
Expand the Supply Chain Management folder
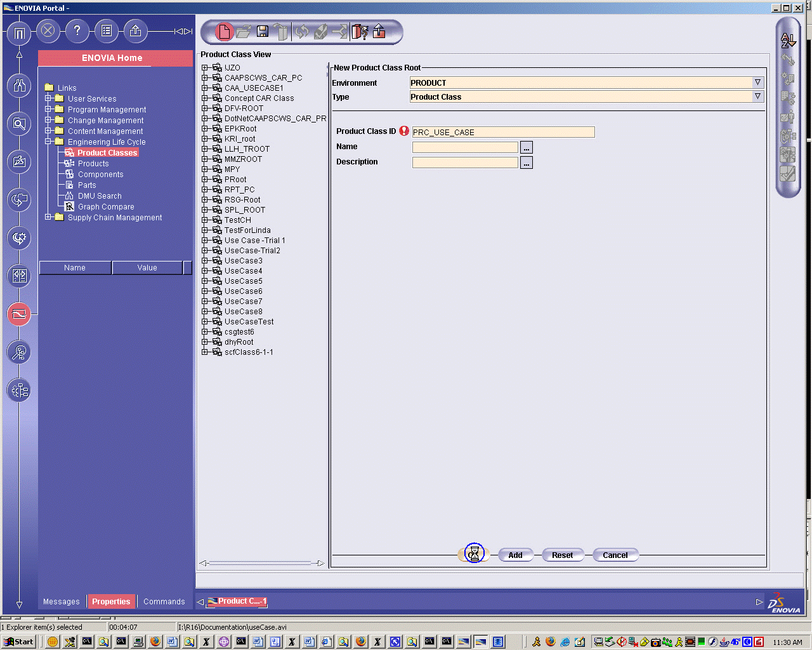(48, 217)
